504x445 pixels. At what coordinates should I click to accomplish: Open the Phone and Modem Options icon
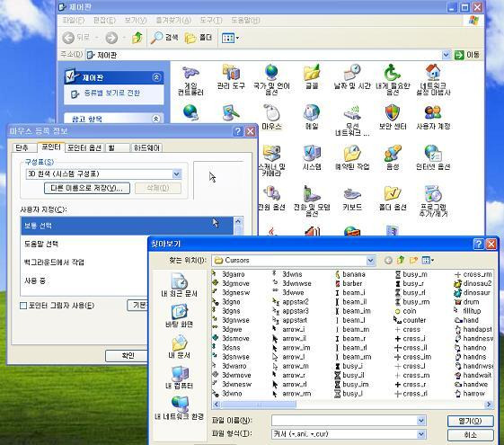coord(312,201)
